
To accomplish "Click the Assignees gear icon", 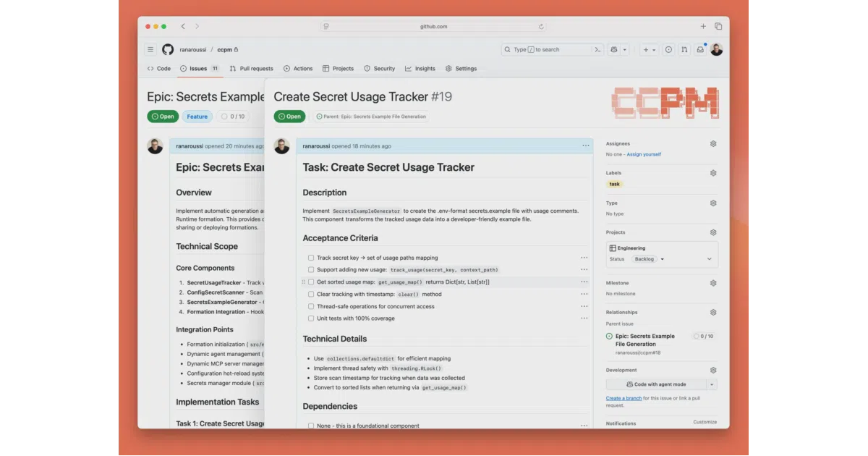I will pyautogui.click(x=713, y=144).
